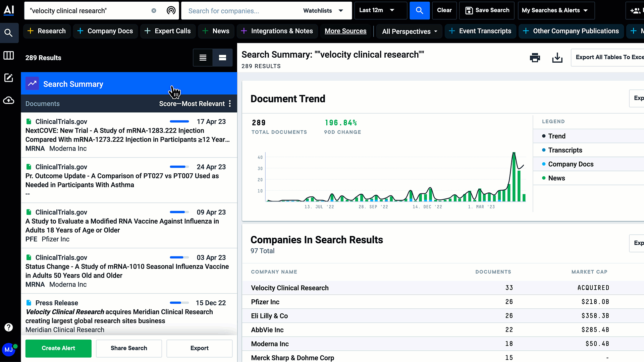The image size is (644, 362).
Task: Click the Save Search button
Action: [x=487, y=10]
